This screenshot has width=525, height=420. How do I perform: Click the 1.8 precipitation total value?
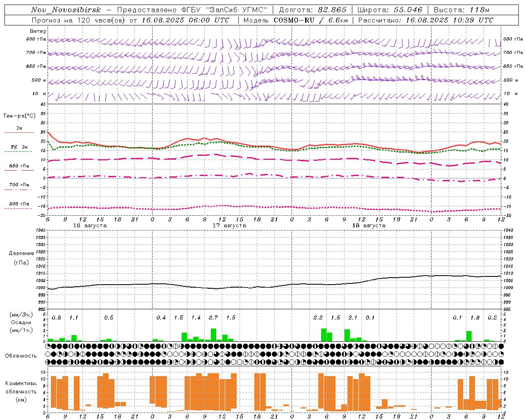point(475,318)
